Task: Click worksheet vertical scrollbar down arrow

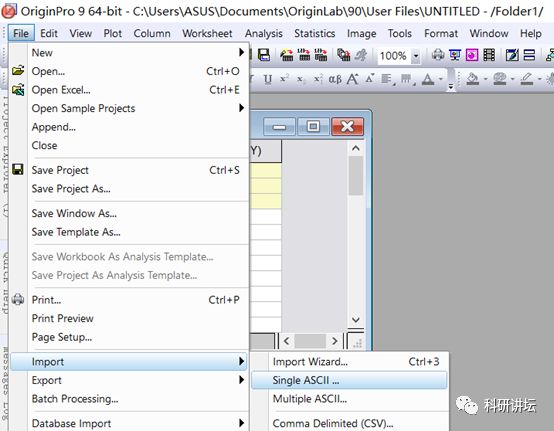Action: point(356,320)
